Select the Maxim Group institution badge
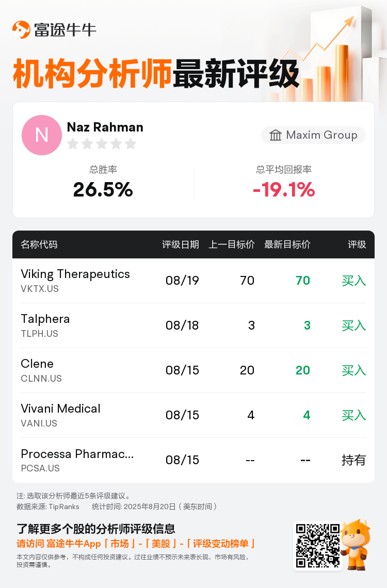This screenshot has height=588, width=387. 314,135
